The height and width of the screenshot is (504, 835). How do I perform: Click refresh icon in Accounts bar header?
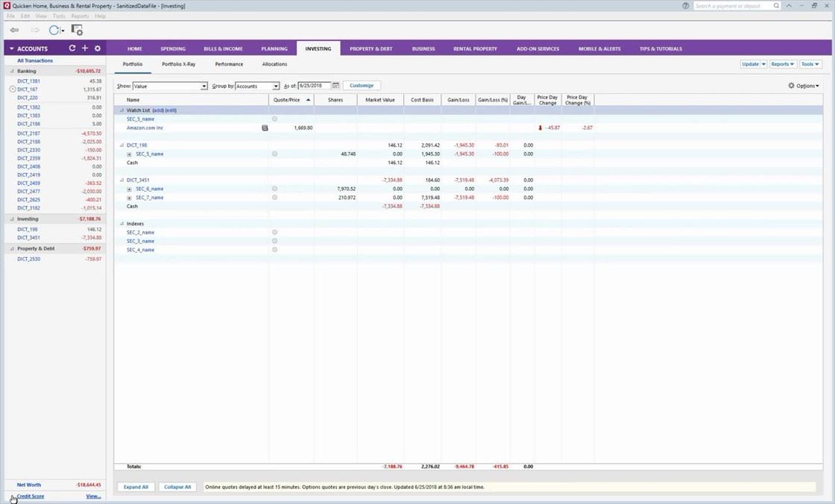click(x=72, y=48)
